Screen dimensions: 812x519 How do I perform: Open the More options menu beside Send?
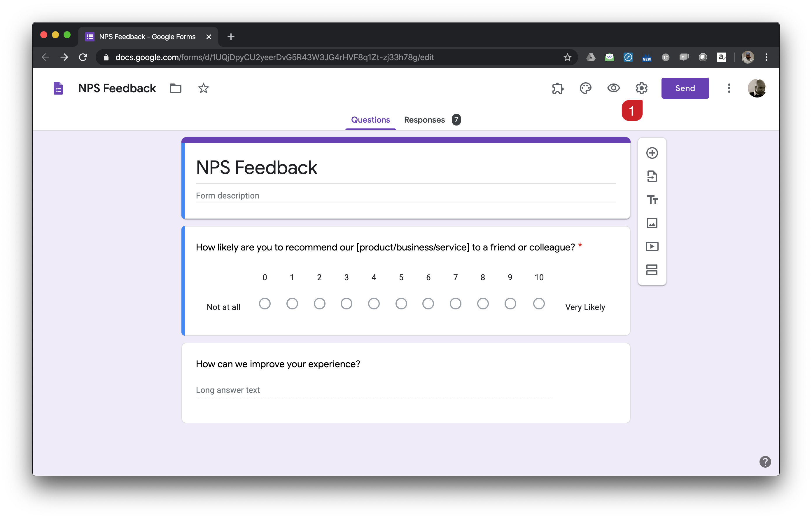pos(729,88)
